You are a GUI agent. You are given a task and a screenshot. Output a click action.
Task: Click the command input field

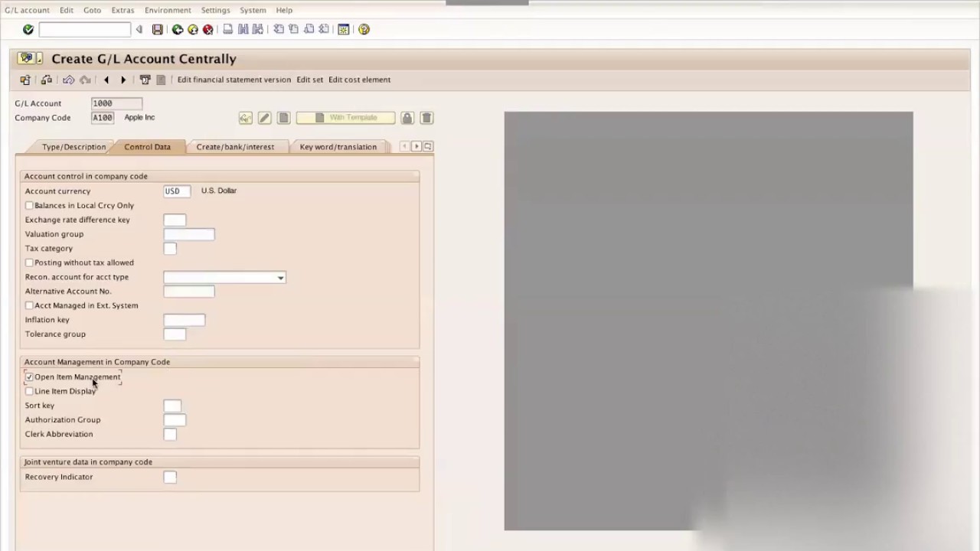[x=85, y=29]
